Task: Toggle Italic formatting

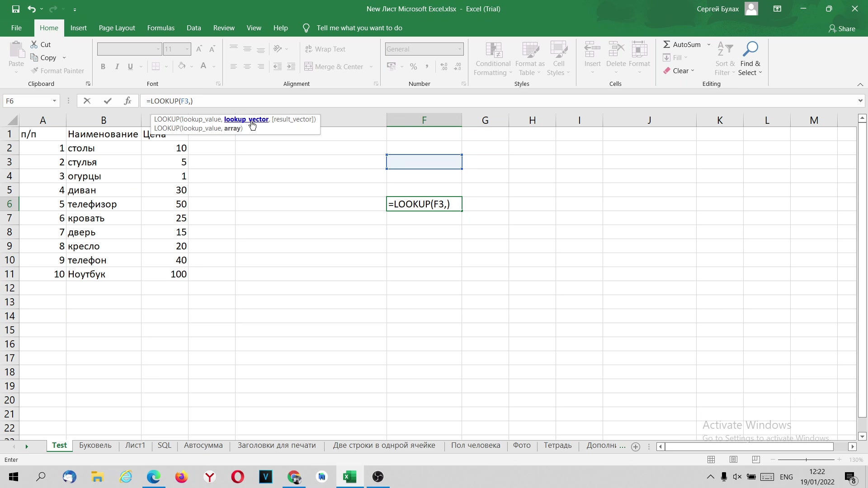Action: [117, 66]
